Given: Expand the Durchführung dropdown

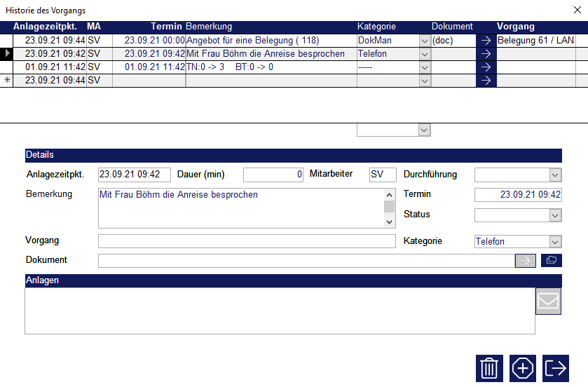Looking at the screenshot, I should [x=555, y=175].
